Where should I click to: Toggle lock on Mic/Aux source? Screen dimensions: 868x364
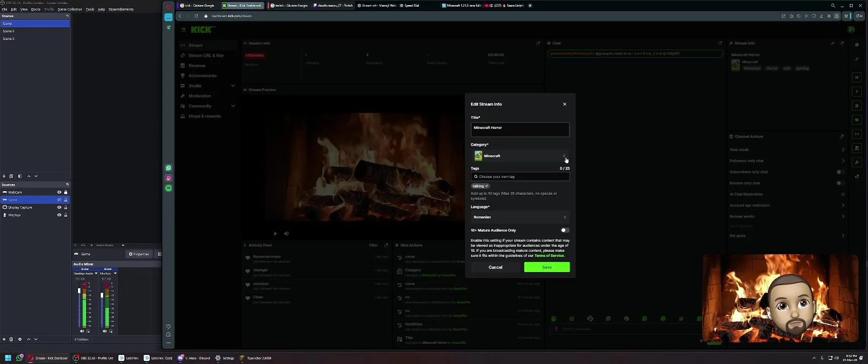click(x=66, y=215)
